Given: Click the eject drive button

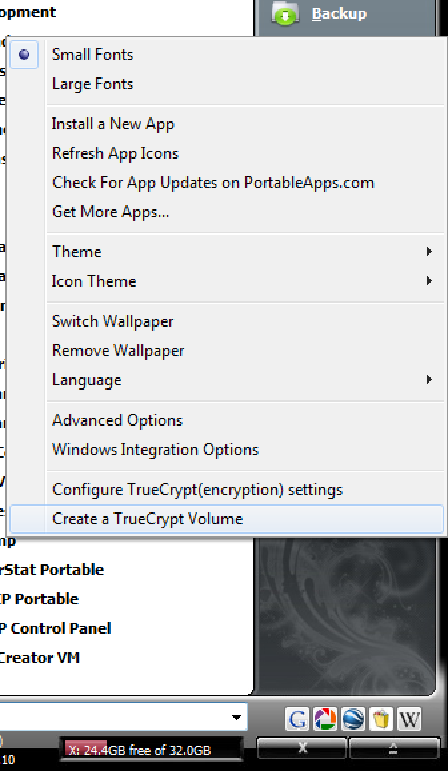Looking at the screenshot, I should (x=393, y=749).
